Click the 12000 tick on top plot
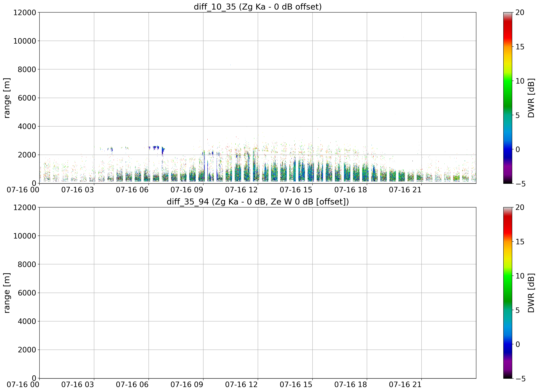Viewport: 539px width, 392px height. [x=25, y=12]
